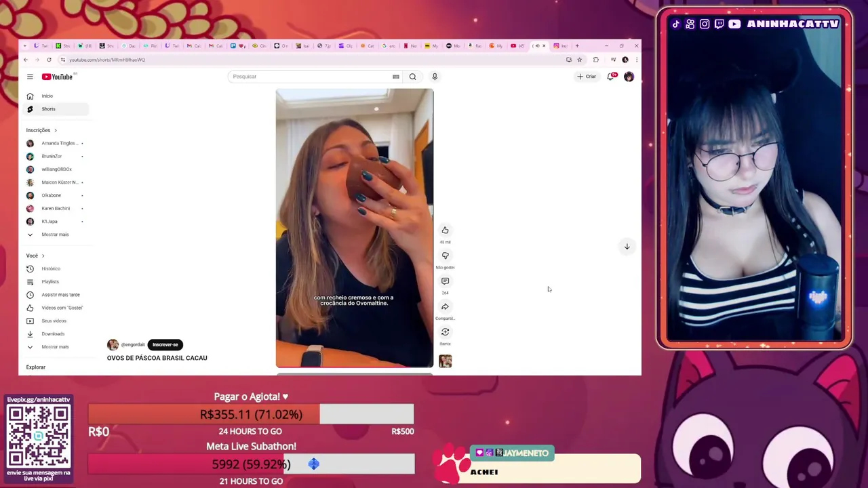Select Início in the sidebar
This screenshot has width=868, height=488.
pos(56,96)
